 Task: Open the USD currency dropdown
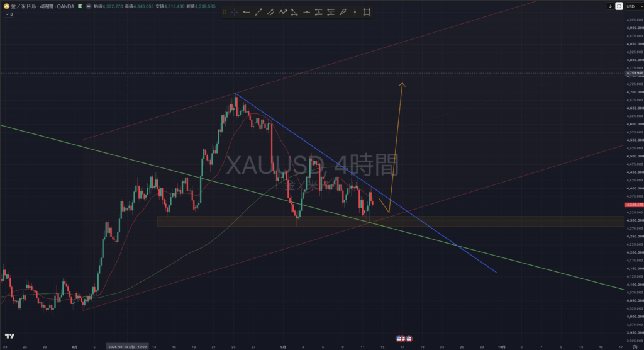[x=635, y=6]
